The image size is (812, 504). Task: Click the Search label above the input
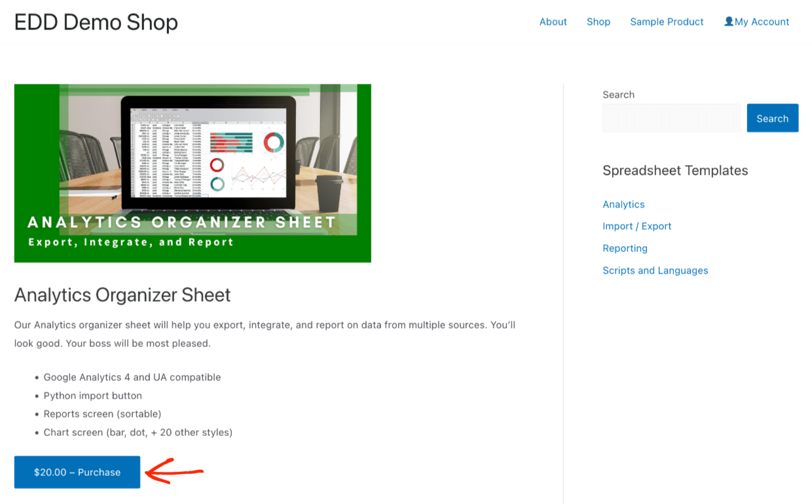[618, 94]
